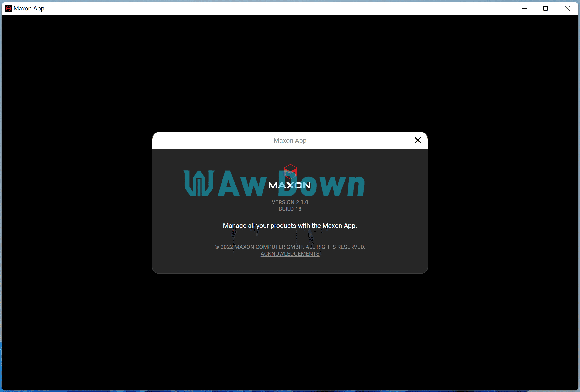Minimize the Maxon App window

tap(524, 8)
